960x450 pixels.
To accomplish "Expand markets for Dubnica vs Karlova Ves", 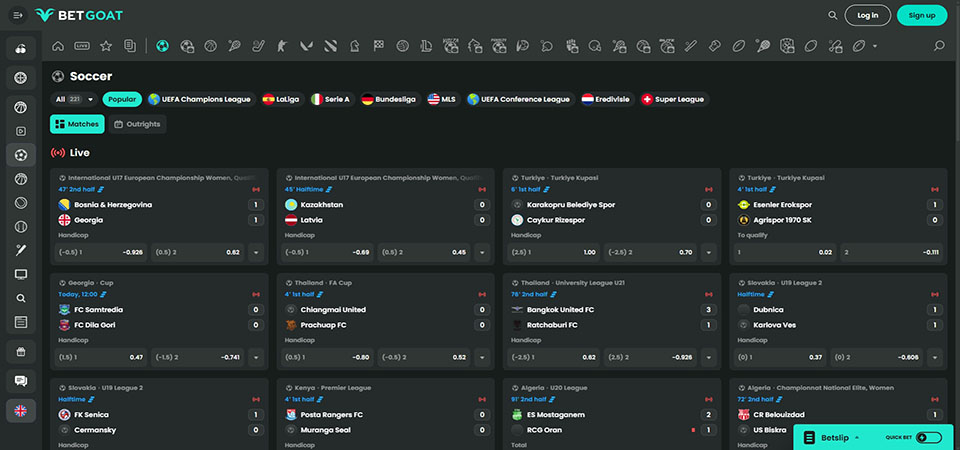I will [x=935, y=357].
